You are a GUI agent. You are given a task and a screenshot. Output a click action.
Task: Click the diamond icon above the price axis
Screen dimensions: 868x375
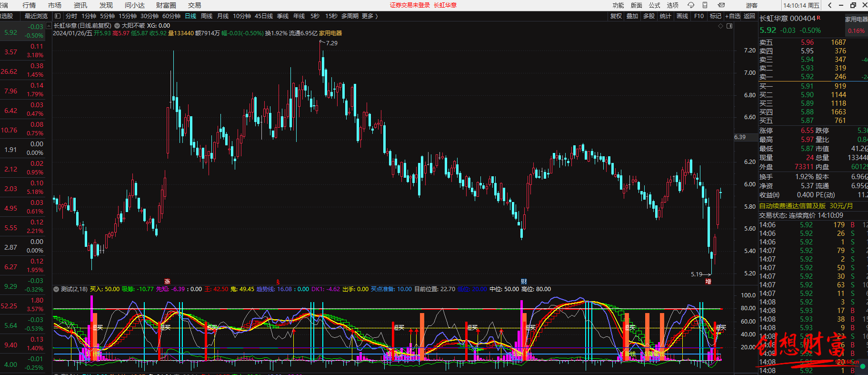pos(720,26)
